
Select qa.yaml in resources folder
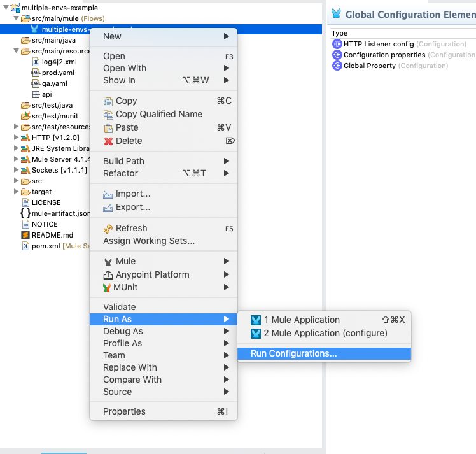pyautogui.click(x=54, y=83)
